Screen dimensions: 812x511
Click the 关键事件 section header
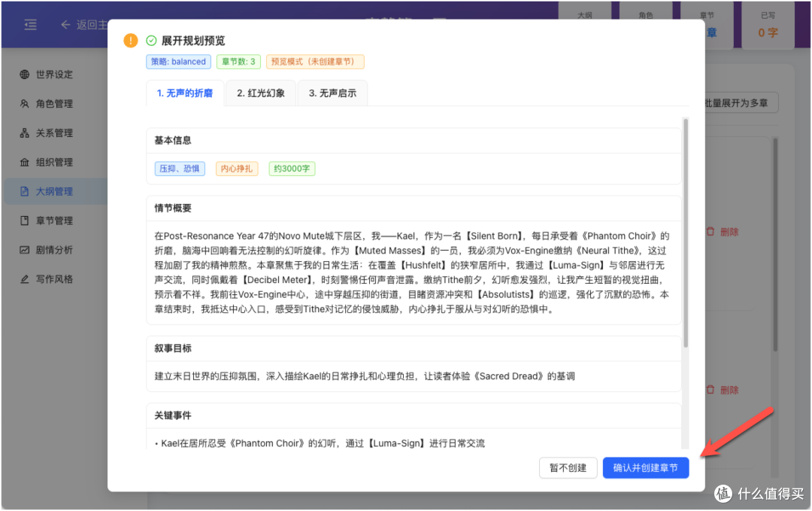[414, 415]
